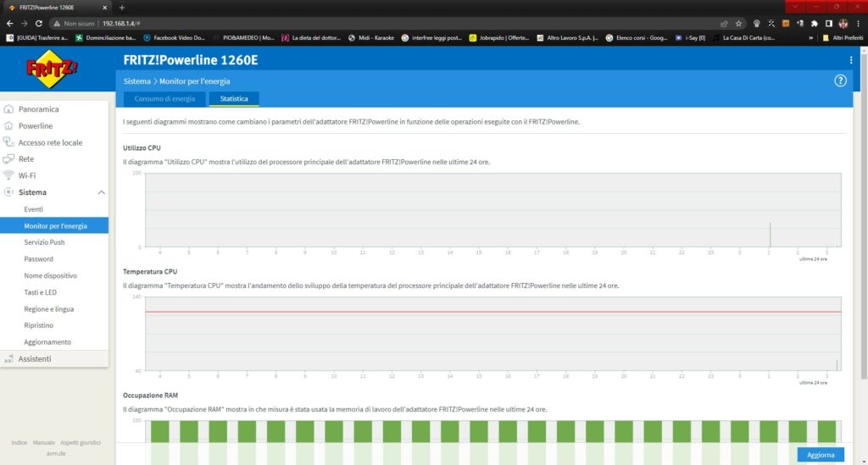Open Aspetti giuridici footer link
Image resolution: width=868 pixels, height=465 pixels.
tap(81, 442)
